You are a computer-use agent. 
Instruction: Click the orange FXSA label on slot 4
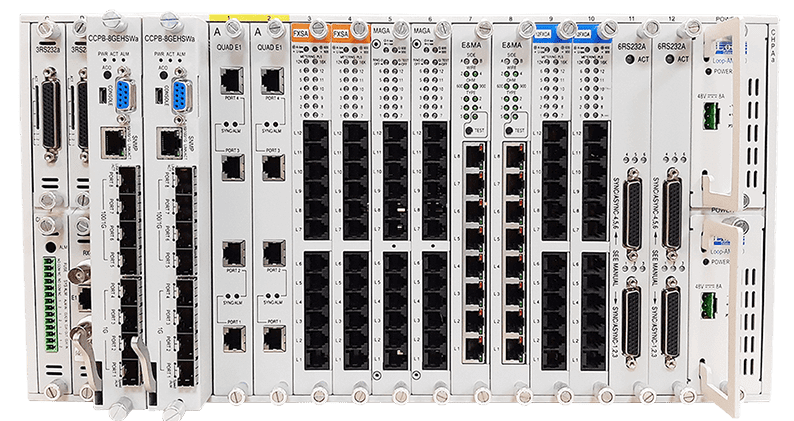click(x=341, y=33)
